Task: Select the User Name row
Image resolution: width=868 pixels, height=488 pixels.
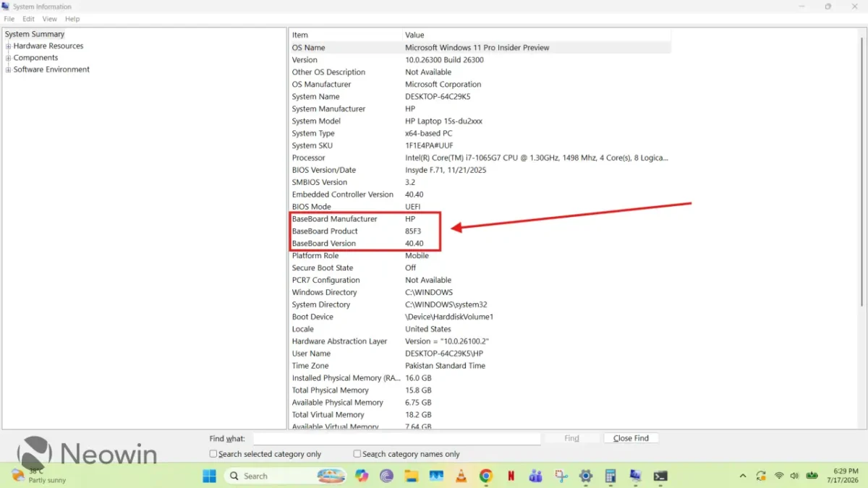Action: pos(480,354)
